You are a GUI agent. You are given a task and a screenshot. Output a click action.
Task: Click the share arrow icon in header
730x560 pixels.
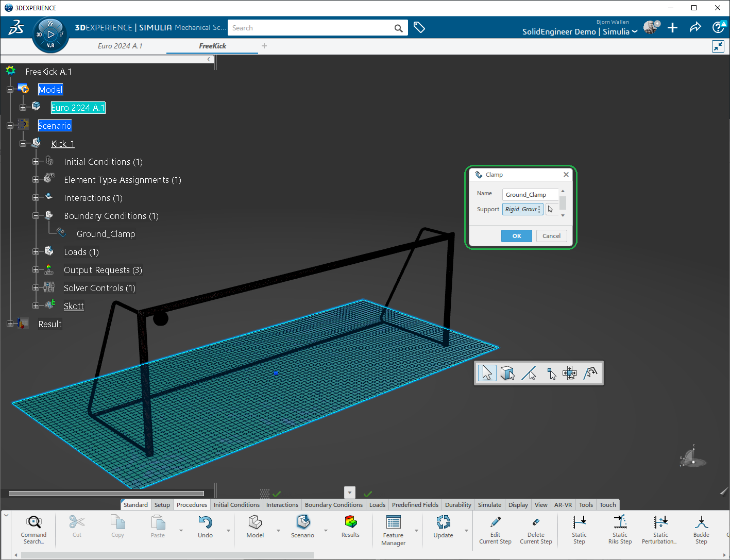click(695, 28)
